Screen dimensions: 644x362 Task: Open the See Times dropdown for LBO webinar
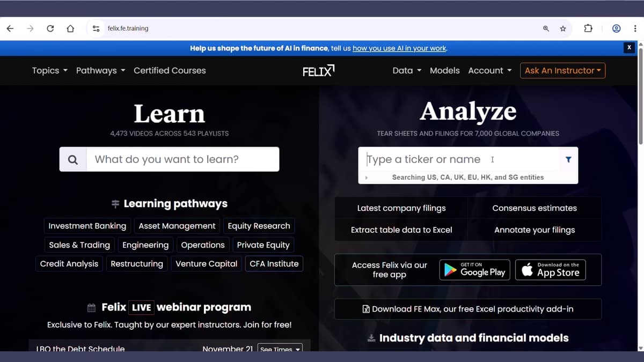(280, 349)
